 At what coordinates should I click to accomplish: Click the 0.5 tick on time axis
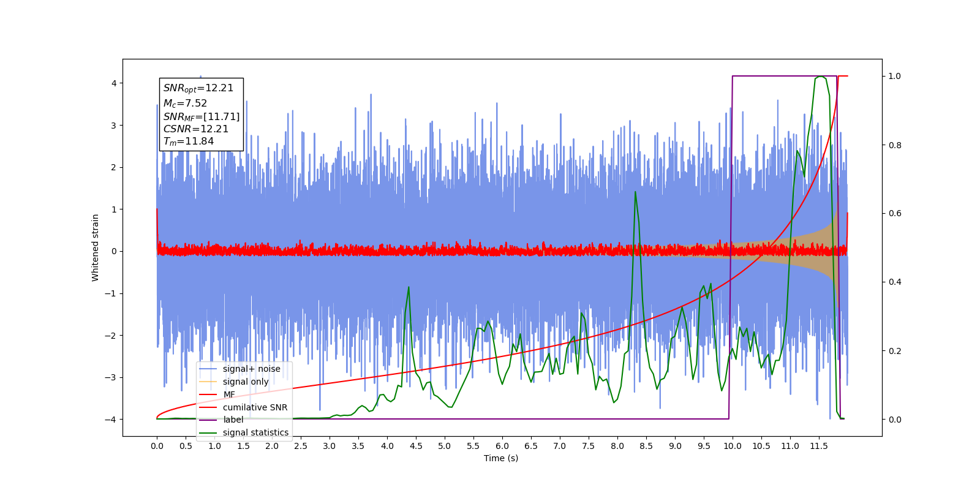pos(186,446)
